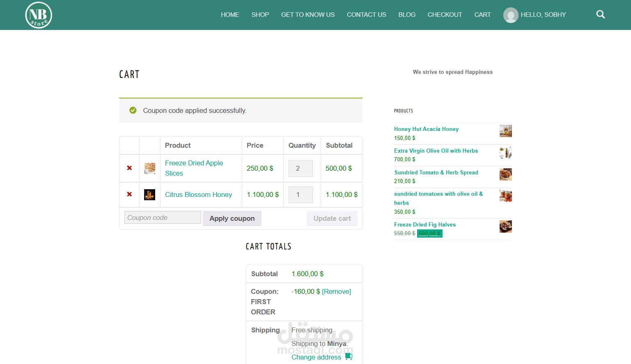Click the 1.600,00 $ cart subtotal value

tap(307, 274)
